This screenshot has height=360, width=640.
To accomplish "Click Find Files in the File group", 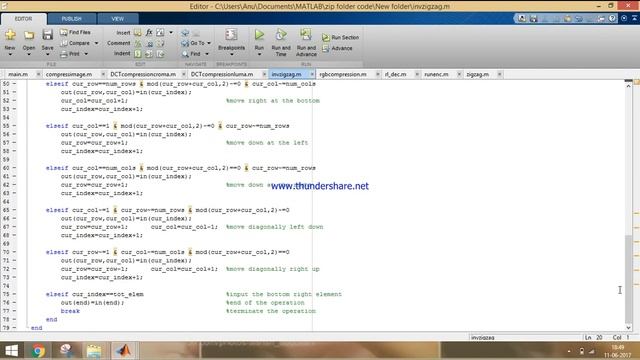I will coord(76,32).
